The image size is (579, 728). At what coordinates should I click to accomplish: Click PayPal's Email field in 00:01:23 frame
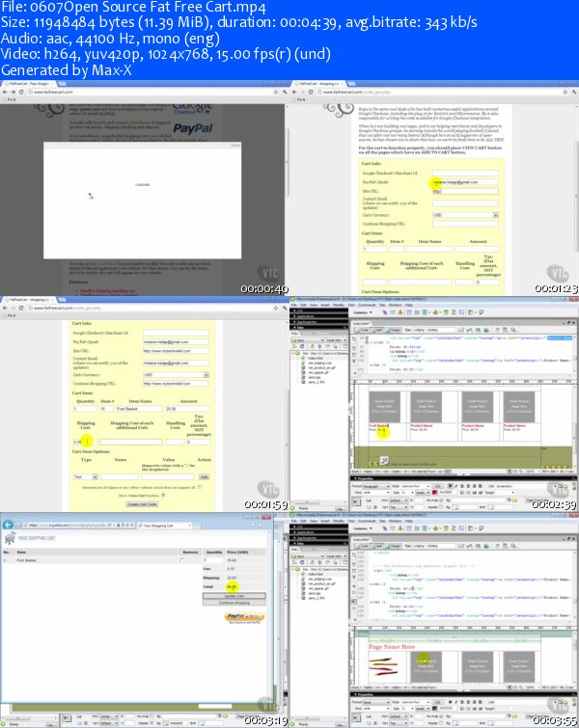pyautogui.click(x=465, y=182)
